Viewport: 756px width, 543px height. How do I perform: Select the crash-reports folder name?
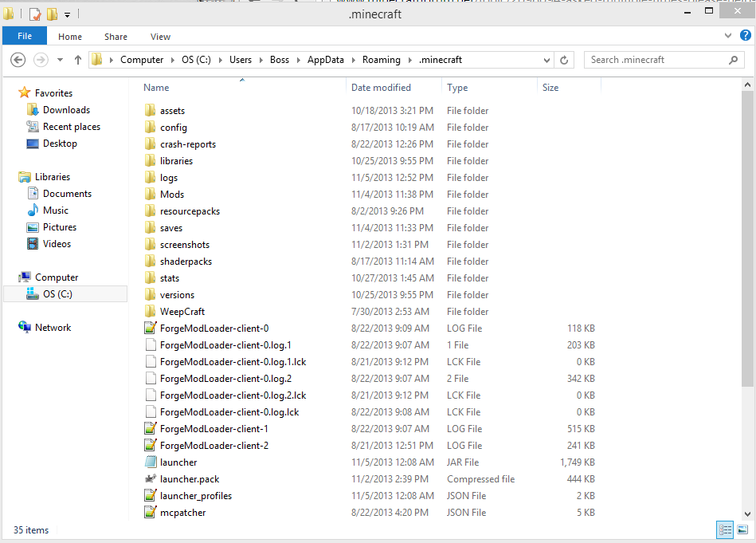[188, 144]
